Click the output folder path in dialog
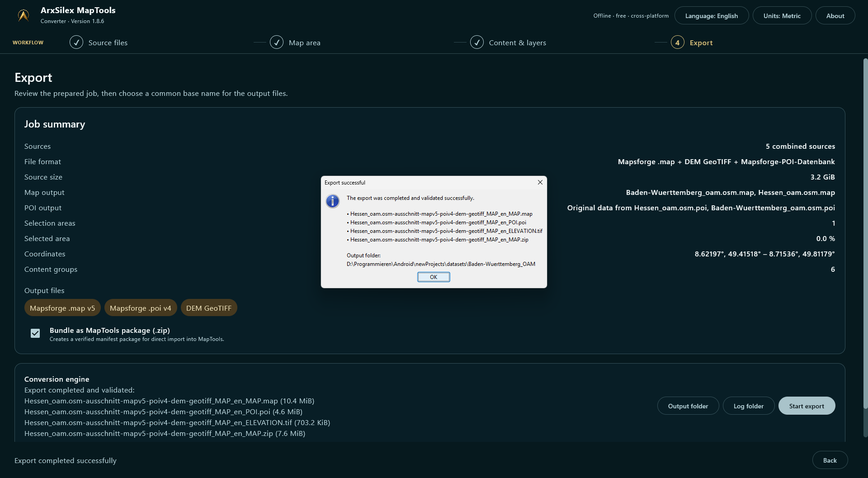This screenshot has width=868, height=478. click(x=441, y=264)
